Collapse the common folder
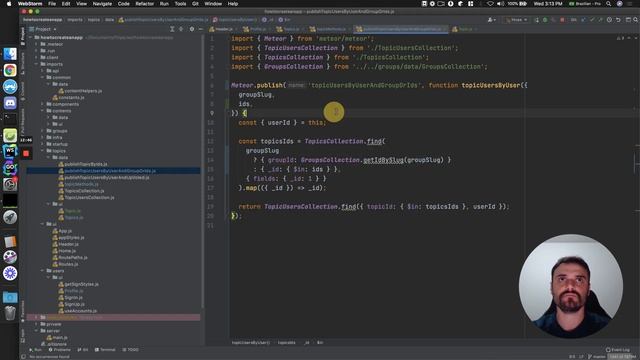Viewport: 640px width, 360px height. (x=42, y=77)
